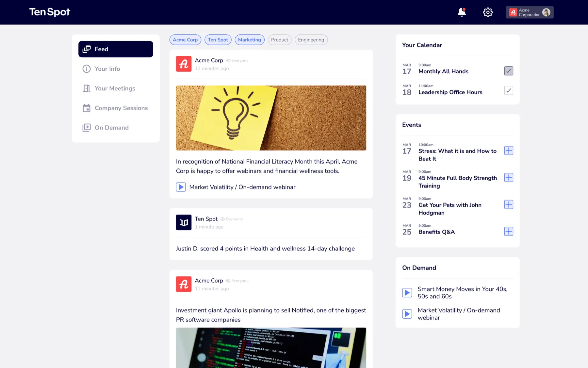588x368 pixels.
Task: Open Acme Corporation account menu
Action: [x=530, y=12]
